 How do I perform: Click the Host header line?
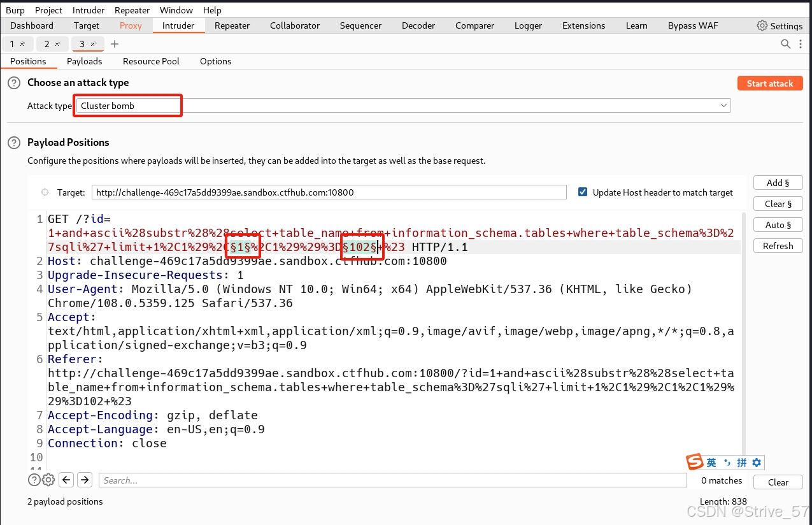[247, 261]
